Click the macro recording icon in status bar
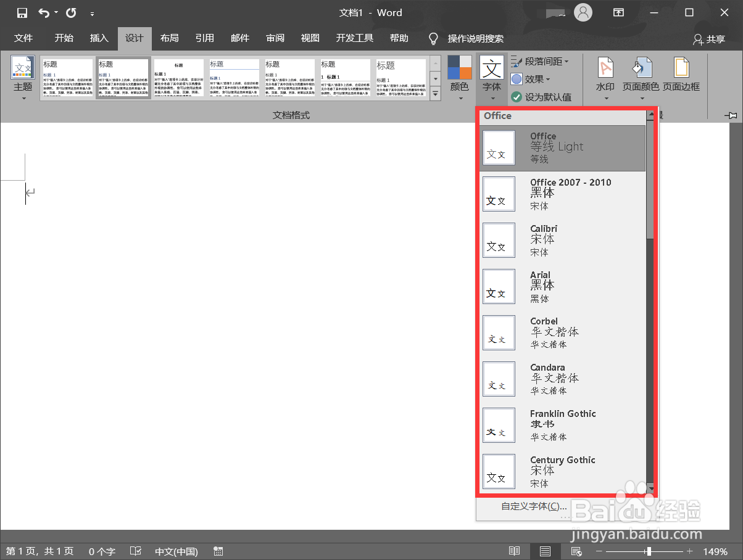743x560 pixels. click(218, 551)
